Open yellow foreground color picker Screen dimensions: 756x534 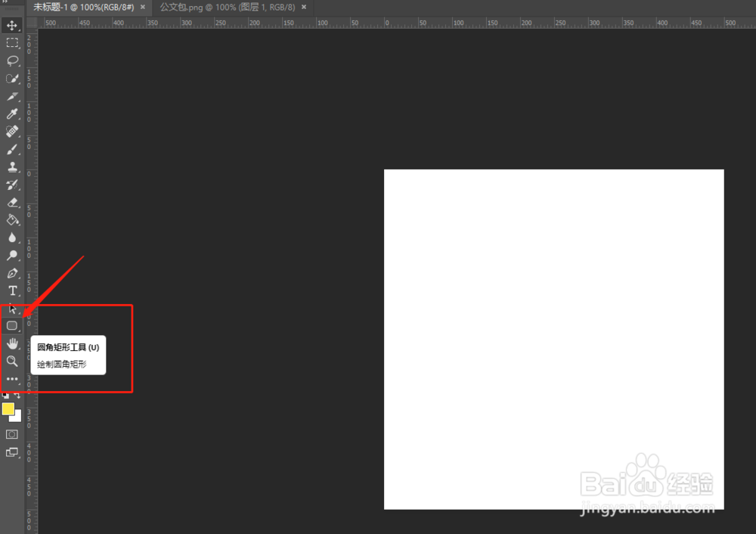pyautogui.click(x=8, y=409)
